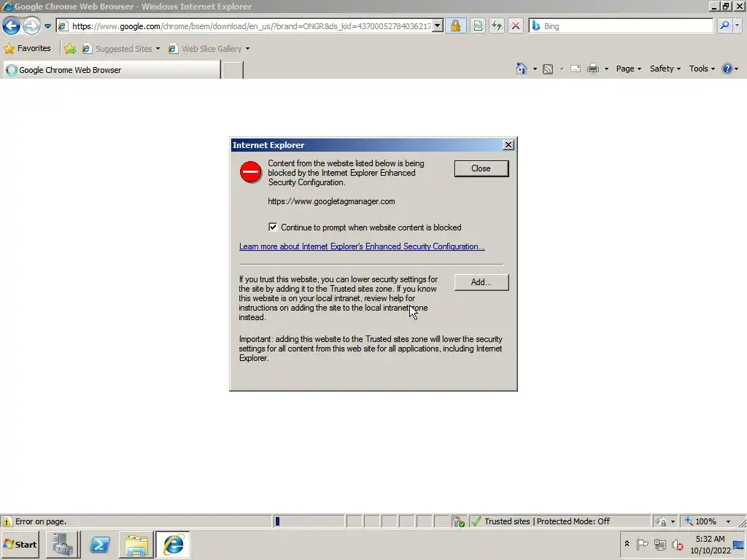
Task: Click into the Bing search box
Action: click(x=622, y=26)
